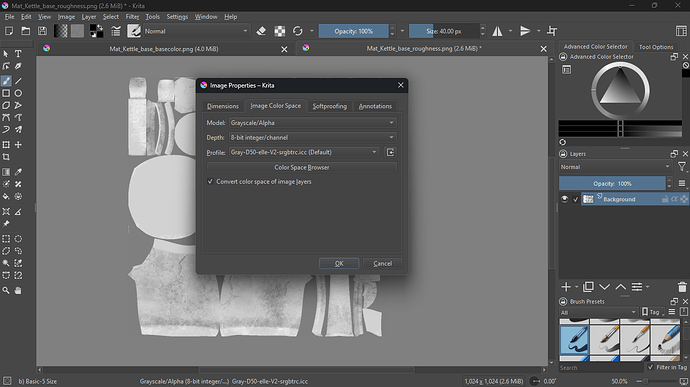Select the Elliptical Selection tool

[x=18, y=239]
